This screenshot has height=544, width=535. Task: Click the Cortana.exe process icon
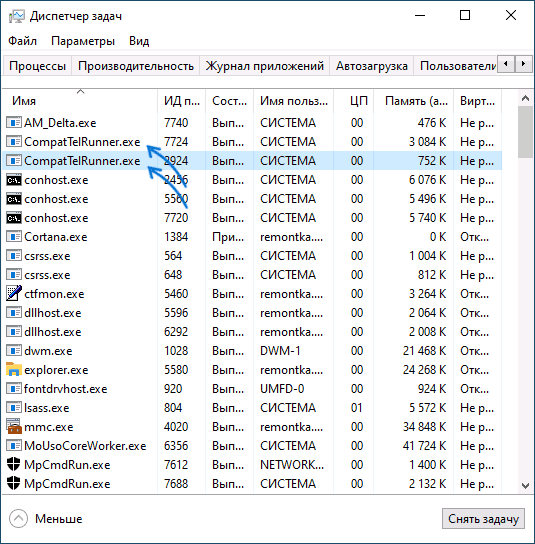[14, 237]
